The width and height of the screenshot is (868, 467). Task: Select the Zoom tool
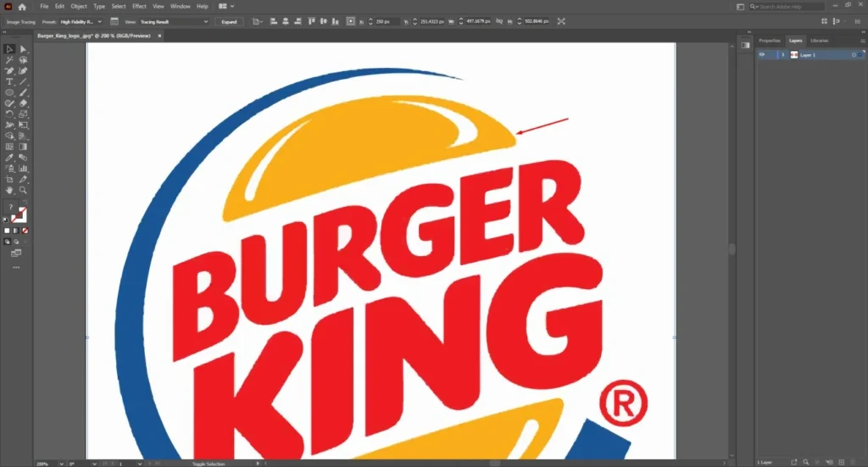click(23, 190)
